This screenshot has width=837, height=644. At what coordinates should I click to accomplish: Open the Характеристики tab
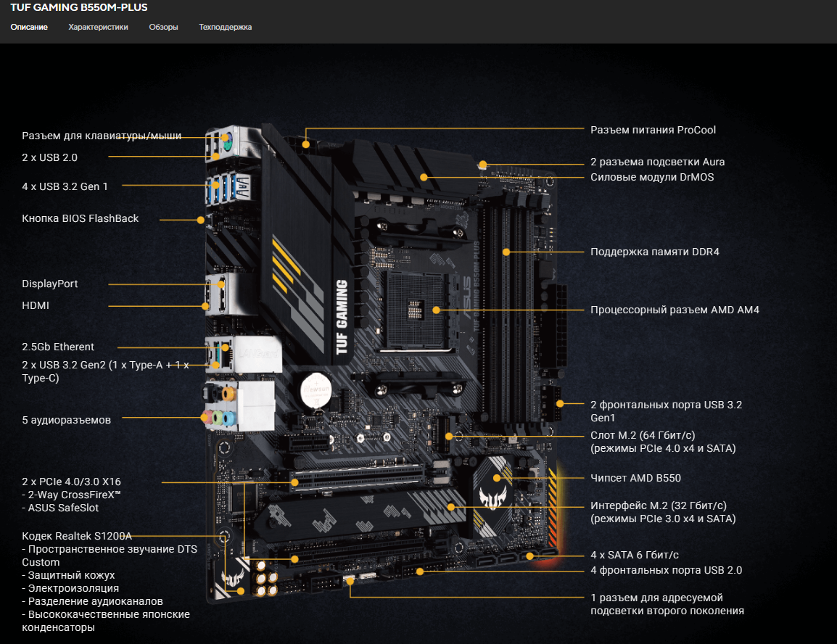(x=98, y=28)
